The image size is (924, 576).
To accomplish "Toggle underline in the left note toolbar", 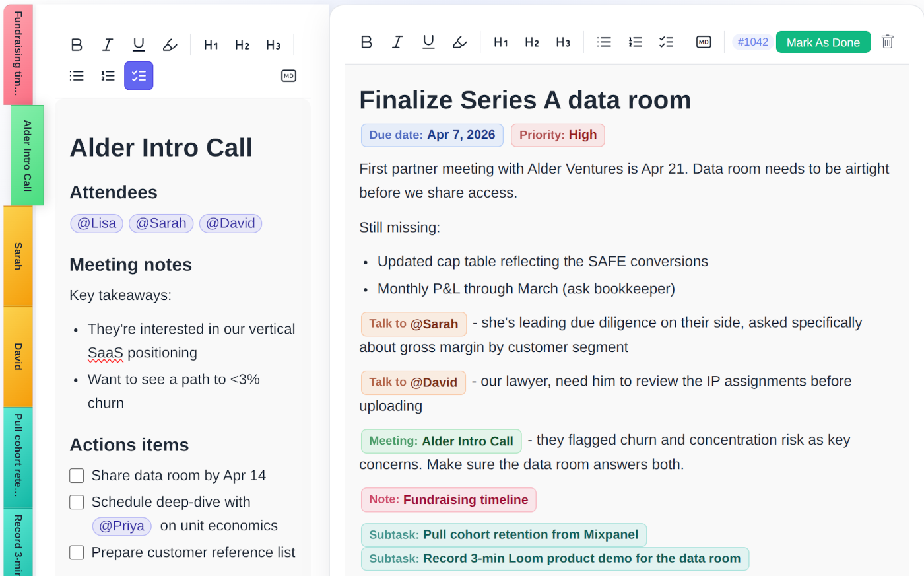I will [x=139, y=45].
